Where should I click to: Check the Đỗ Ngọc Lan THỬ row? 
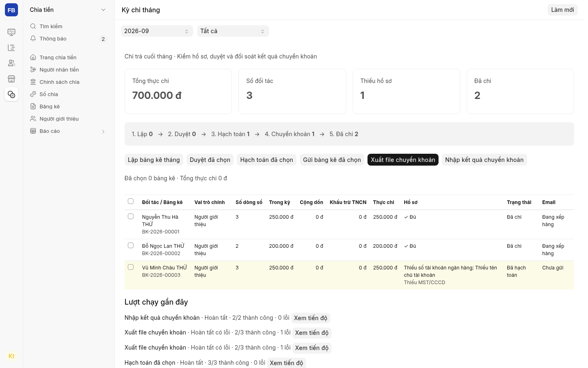[x=131, y=245]
